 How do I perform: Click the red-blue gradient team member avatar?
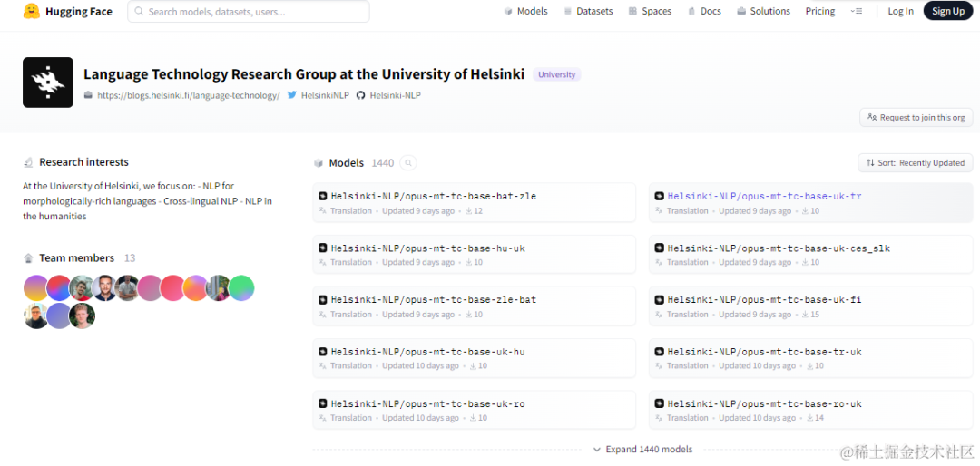click(x=59, y=288)
